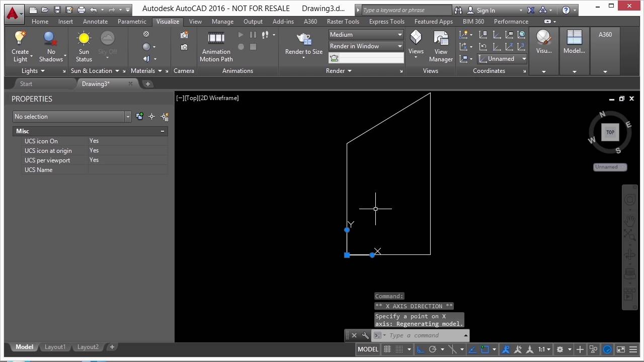
Task: Click the Open file icon in quick access toolbar
Action: (45, 10)
